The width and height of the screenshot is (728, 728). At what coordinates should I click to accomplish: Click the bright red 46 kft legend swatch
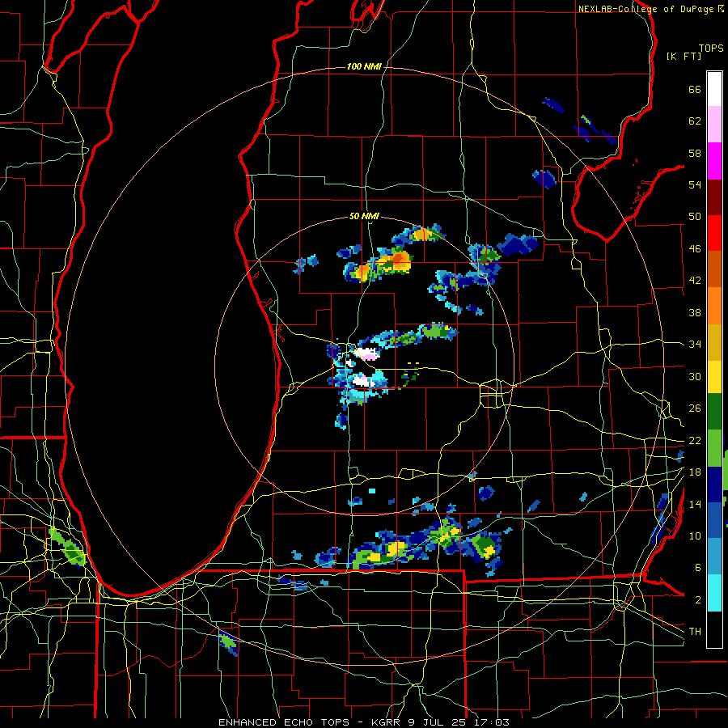tap(714, 233)
